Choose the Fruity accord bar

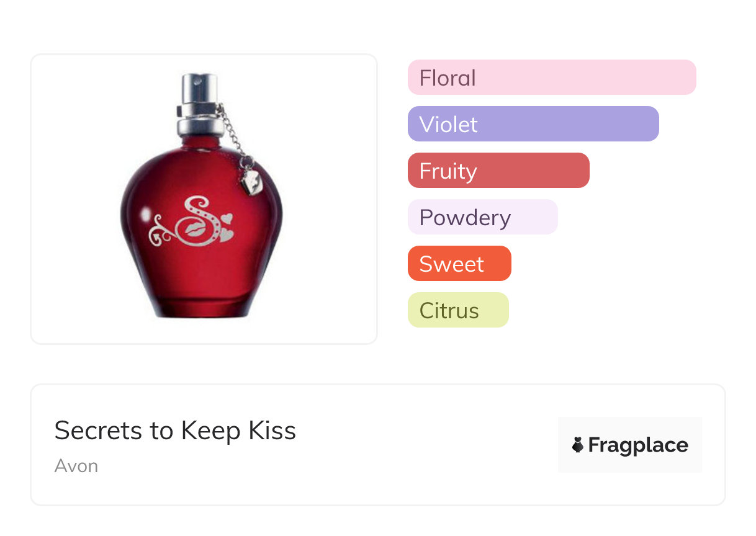(x=498, y=171)
